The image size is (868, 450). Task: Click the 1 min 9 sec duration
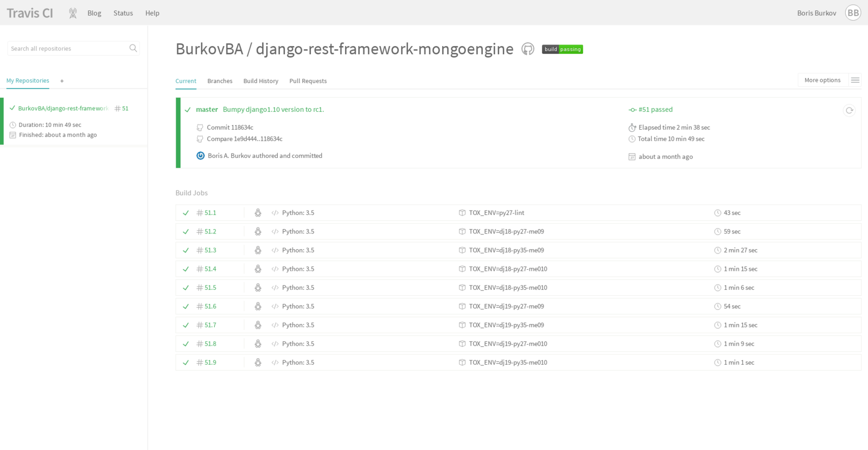point(739,344)
